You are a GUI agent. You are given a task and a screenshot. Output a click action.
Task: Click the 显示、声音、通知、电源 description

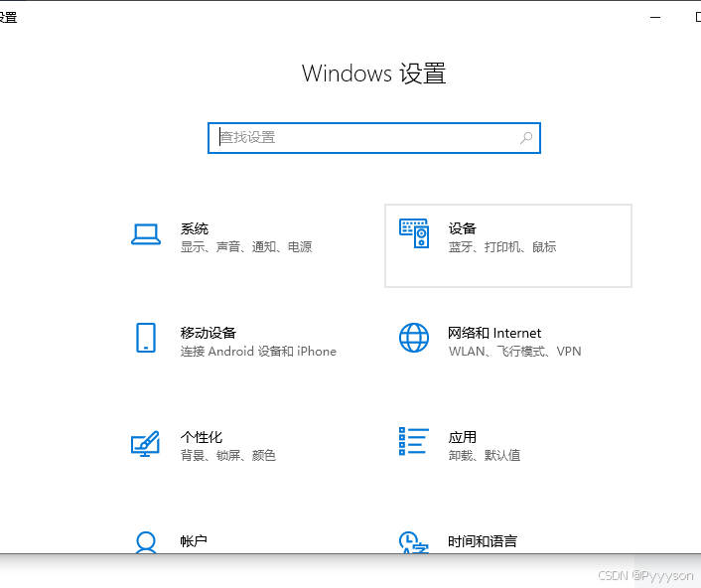246,247
